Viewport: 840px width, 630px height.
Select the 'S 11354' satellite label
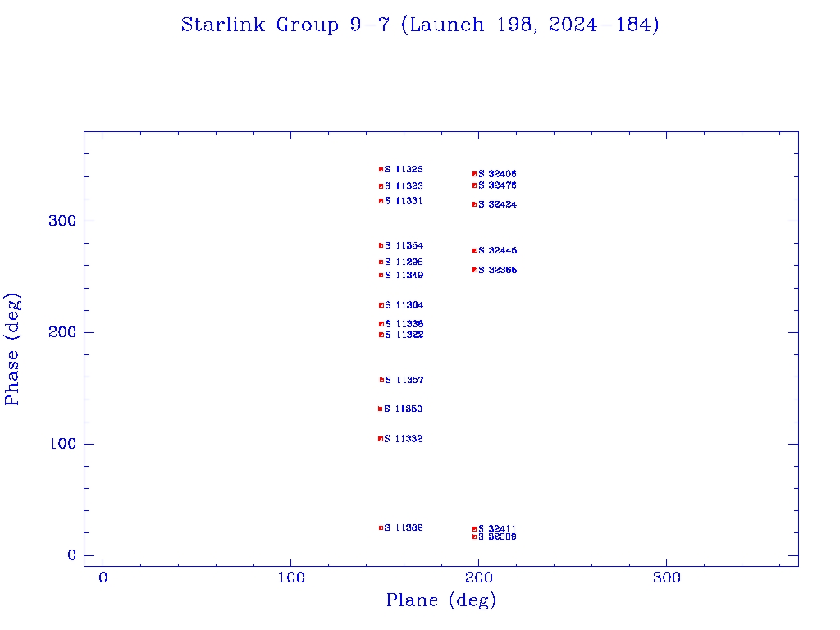[404, 245]
